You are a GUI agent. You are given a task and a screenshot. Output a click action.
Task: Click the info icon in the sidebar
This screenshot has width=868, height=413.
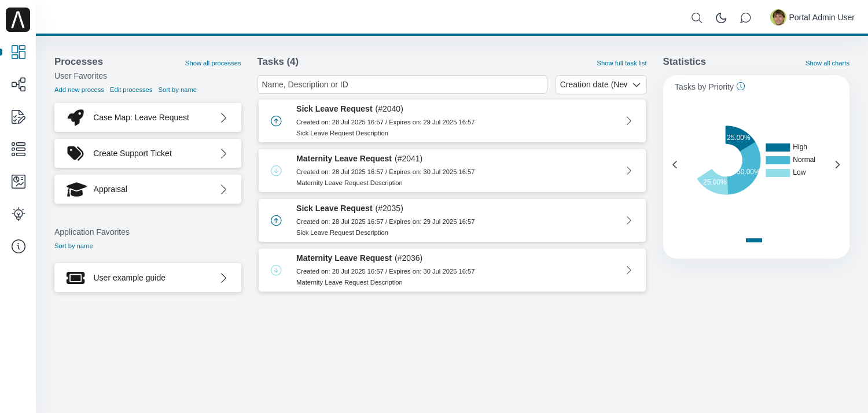(x=19, y=246)
